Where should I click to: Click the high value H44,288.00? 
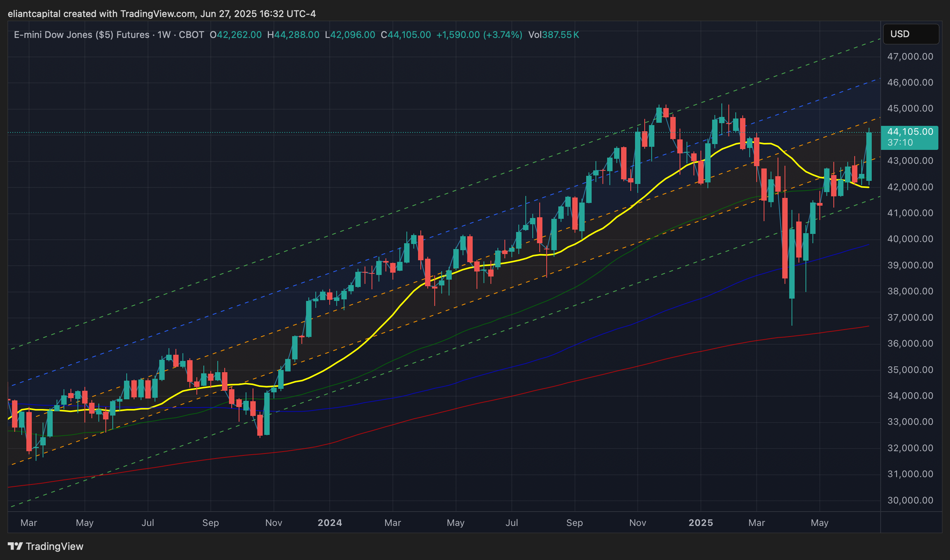(293, 35)
